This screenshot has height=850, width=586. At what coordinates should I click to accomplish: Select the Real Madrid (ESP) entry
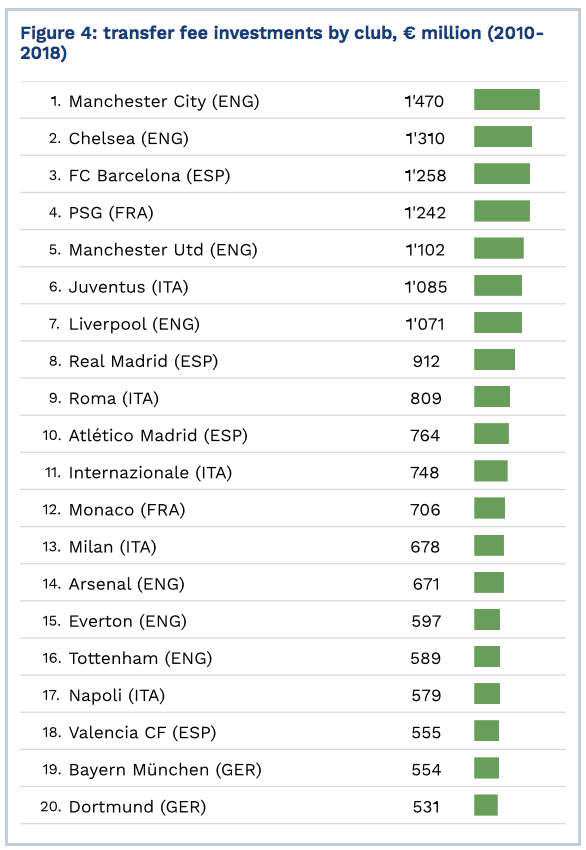point(143,361)
